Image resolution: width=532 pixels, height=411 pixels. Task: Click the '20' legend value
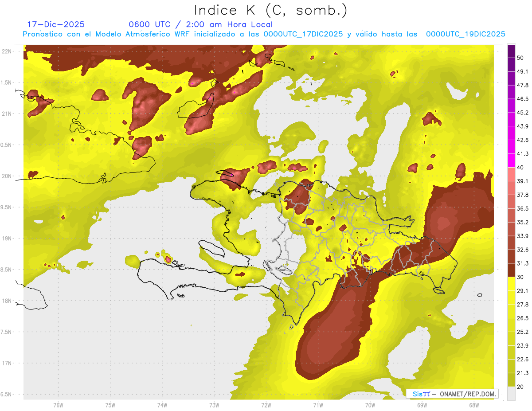click(x=521, y=386)
